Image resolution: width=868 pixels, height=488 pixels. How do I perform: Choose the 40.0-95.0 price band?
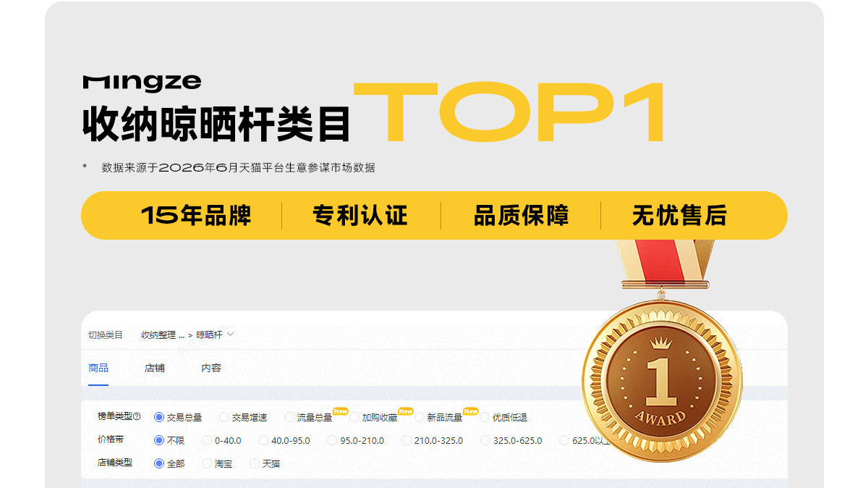pos(284,440)
